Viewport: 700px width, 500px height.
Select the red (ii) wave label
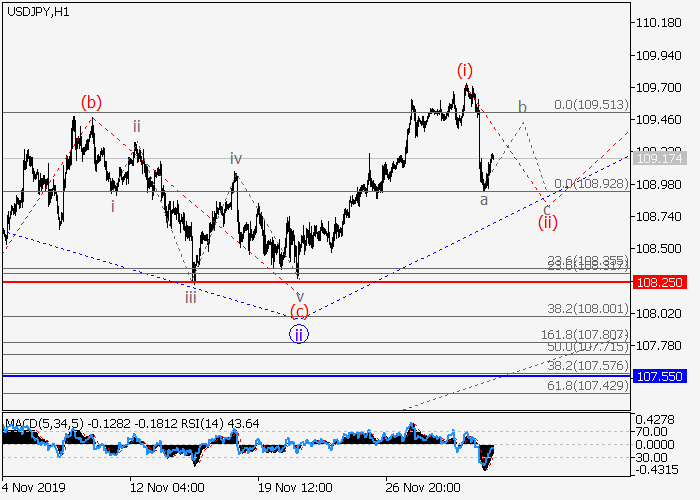(547, 221)
